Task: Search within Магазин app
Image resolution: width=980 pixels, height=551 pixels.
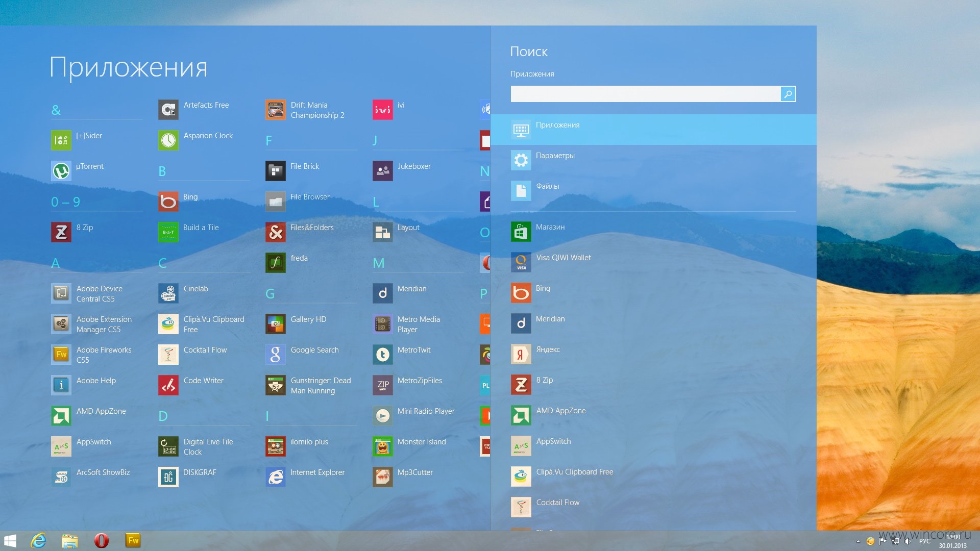Action: click(x=653, y=232)
